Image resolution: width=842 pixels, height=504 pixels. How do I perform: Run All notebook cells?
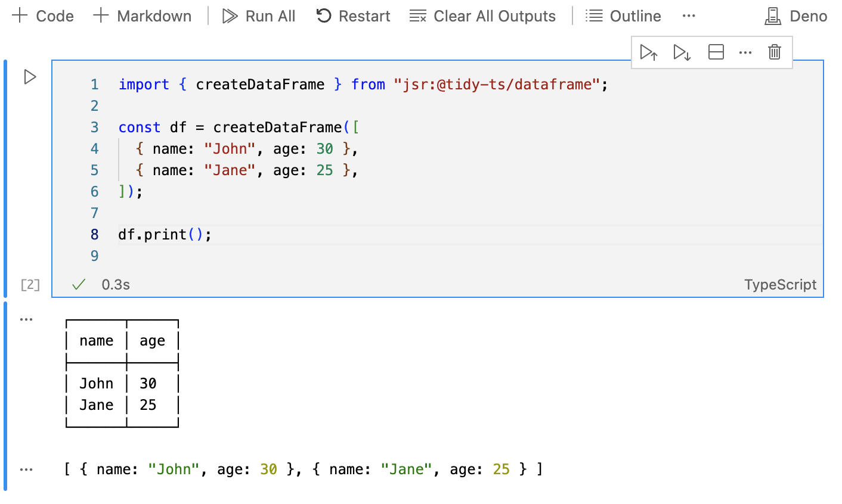258,16
